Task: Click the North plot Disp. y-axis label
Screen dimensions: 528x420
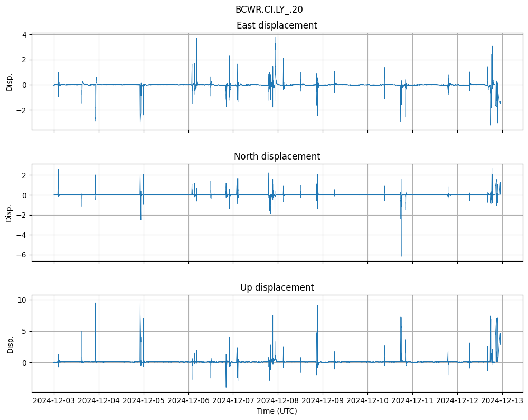Action: click(10, 212)
